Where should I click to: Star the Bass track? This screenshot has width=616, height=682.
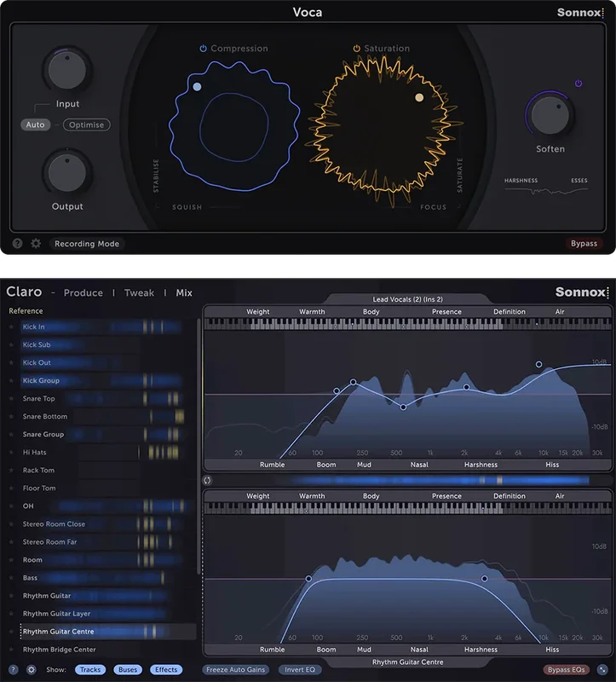[x=11, y=578]
